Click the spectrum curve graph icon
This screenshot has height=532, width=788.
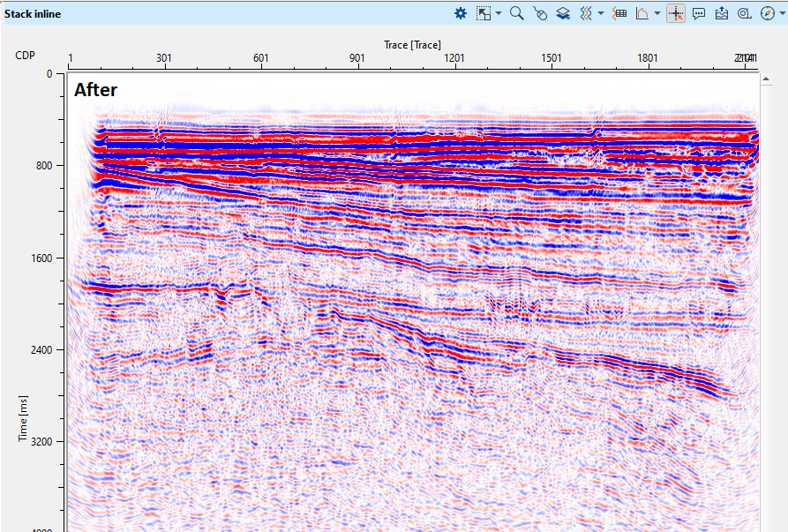(x=642, y=13)
